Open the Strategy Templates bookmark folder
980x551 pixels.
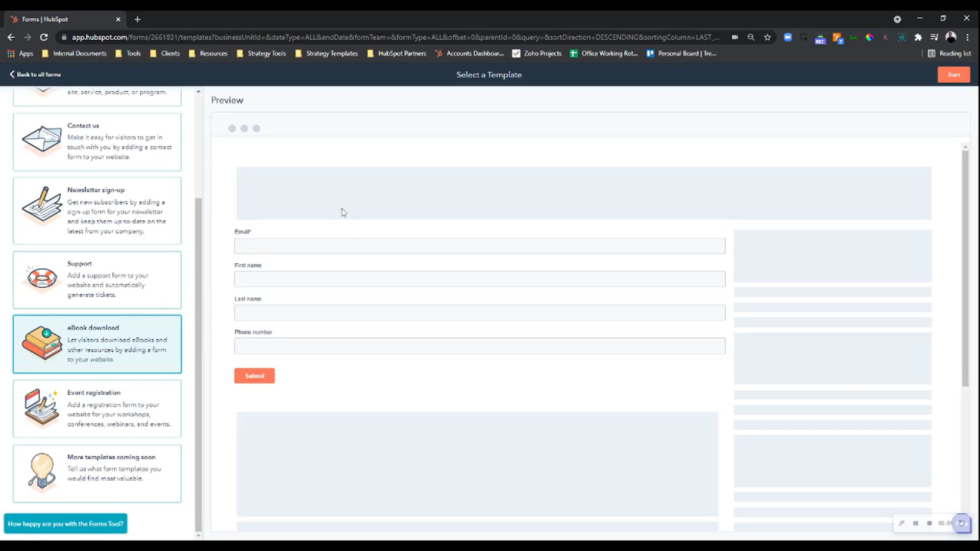point(327,54)
